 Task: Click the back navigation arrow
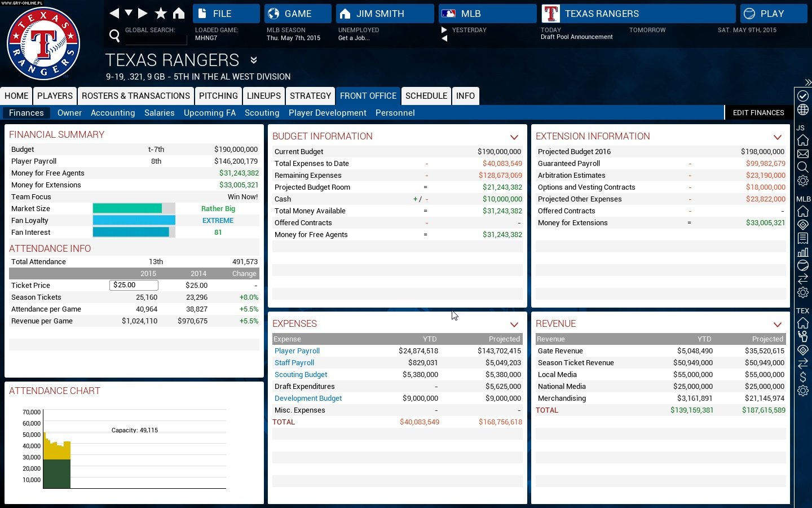[114, 13]
